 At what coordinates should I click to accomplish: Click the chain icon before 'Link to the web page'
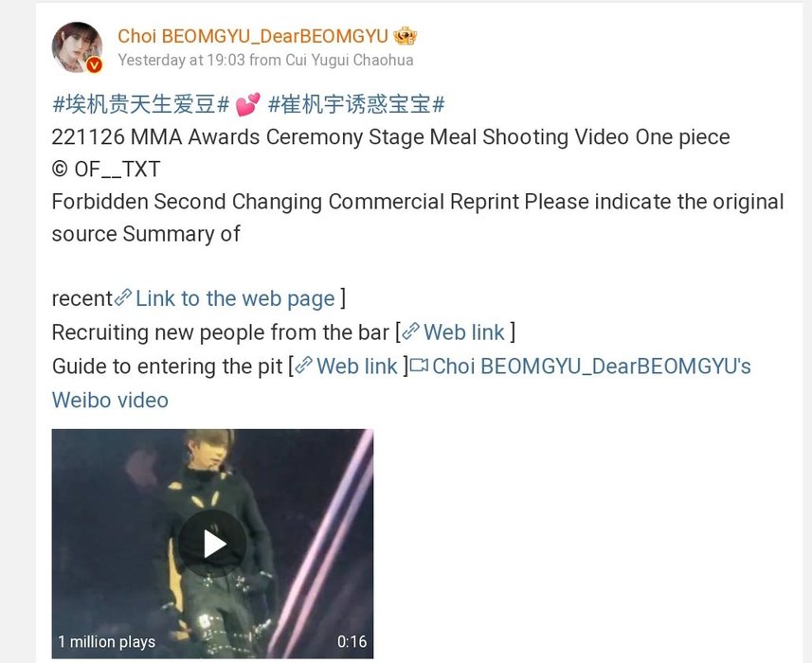tap(123, 297)
